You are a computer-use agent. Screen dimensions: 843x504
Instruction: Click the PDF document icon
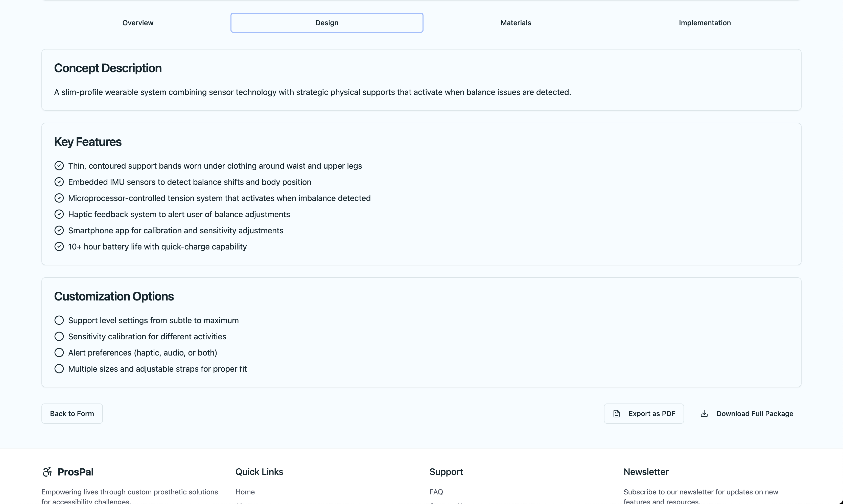[x=616, y=413]
